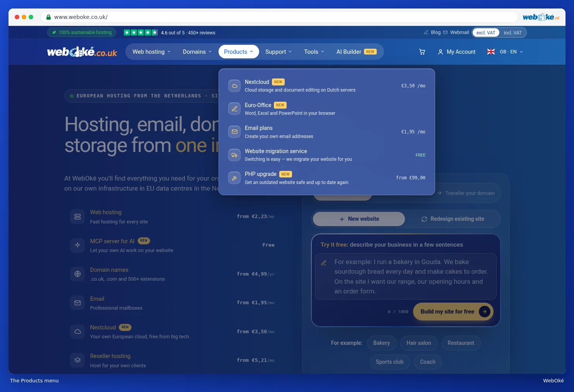Open the My Account link
Screen dimensions: 574x392
click(457, 52)
